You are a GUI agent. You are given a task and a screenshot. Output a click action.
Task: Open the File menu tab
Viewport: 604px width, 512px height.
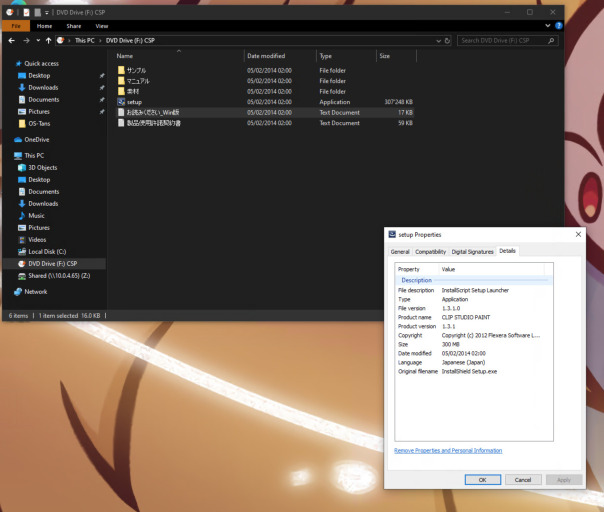[x=16, y=26]
